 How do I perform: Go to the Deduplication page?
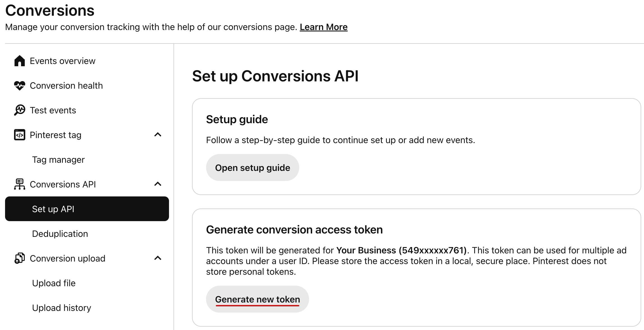point(60,234)
